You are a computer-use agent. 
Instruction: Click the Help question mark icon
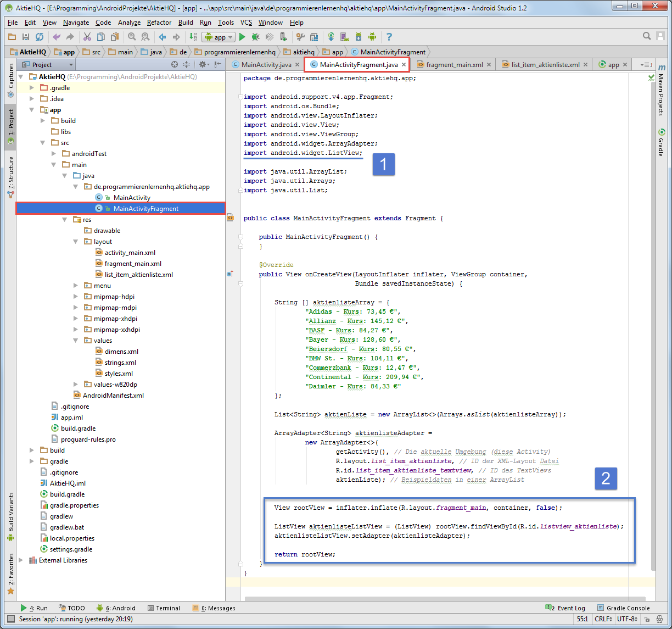click(x=389, y=37)
